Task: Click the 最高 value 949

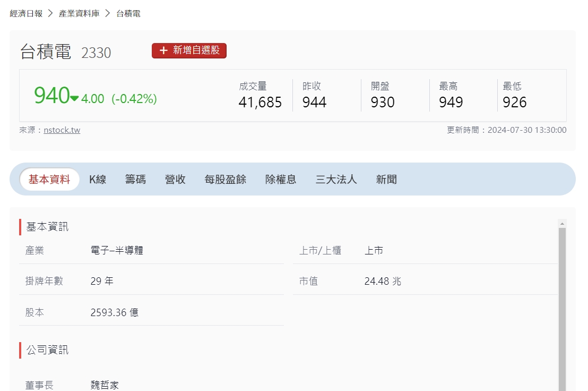Action: 451,102
